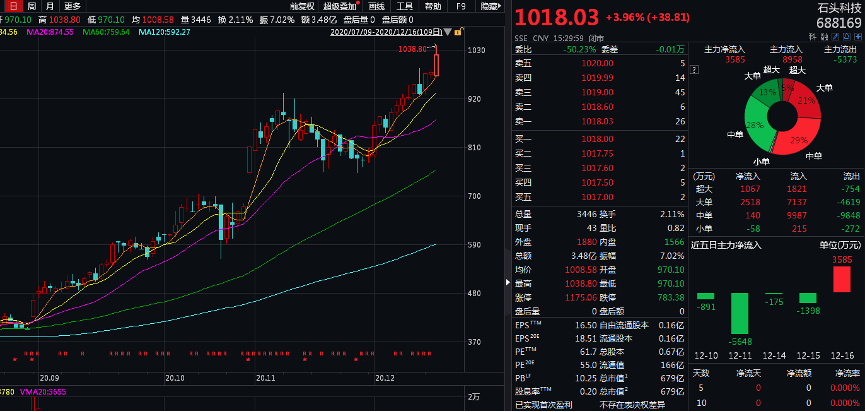The width and height of the screenshot is (866, 412).
Task: Select the 日 daily K-line tab
Action: (x=14, y=7)
